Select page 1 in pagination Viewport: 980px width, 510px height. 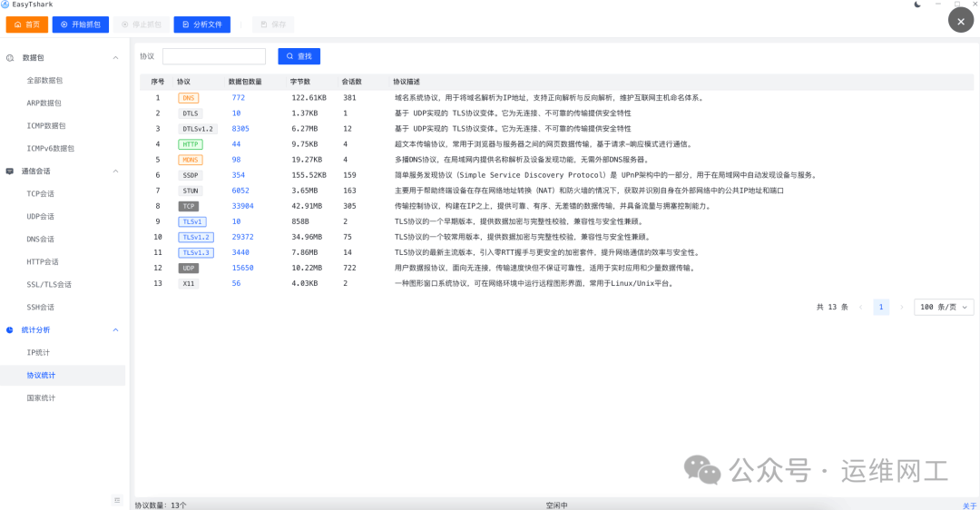click(881, 308)
